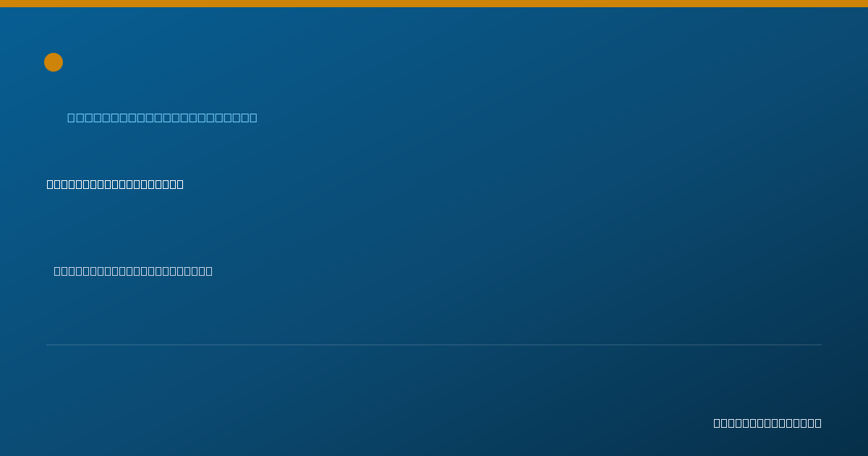Click the thin horizontal divider line

[x=434, y=345]
